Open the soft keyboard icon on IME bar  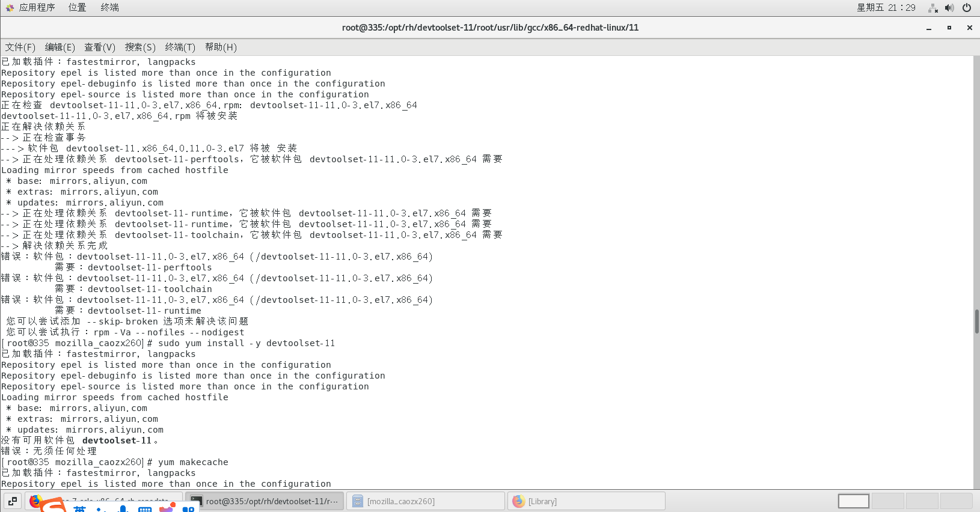point(145,509)
